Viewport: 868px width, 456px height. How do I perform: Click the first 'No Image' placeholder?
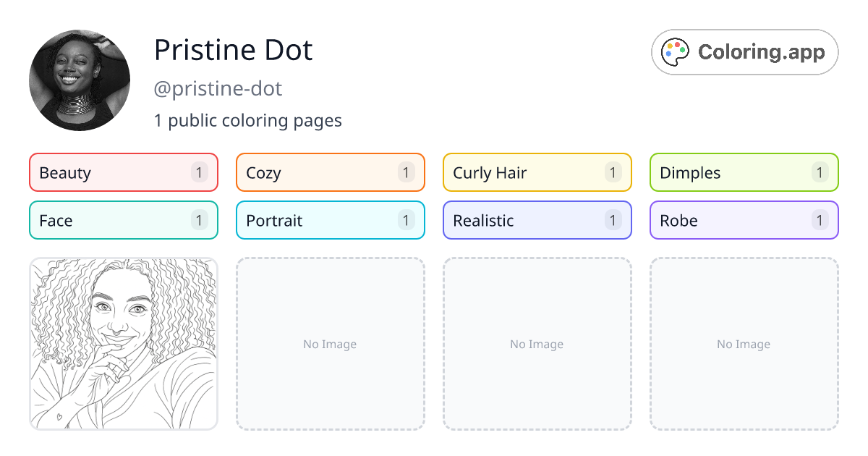[x=330, y=344]
